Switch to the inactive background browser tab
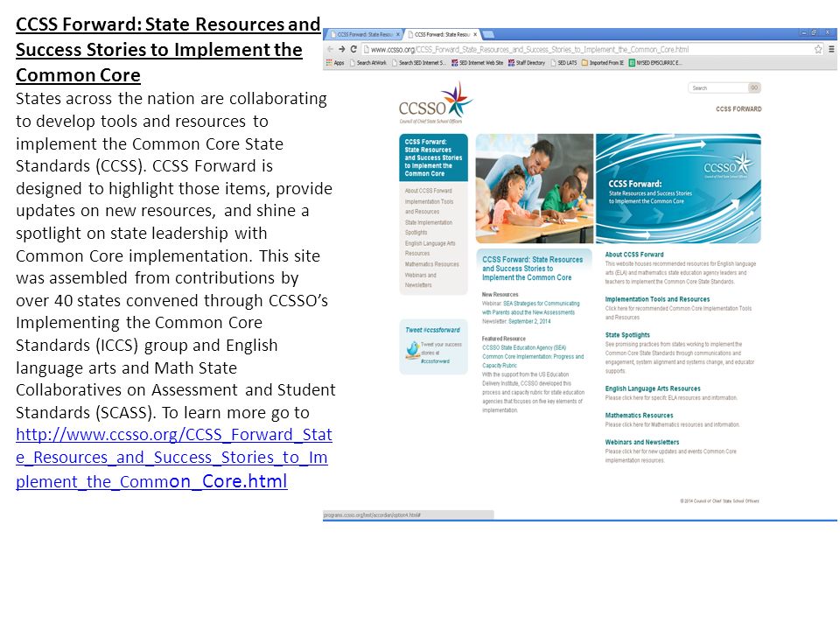The height and width of the screenshot is (630, 840). coord(363,34)
